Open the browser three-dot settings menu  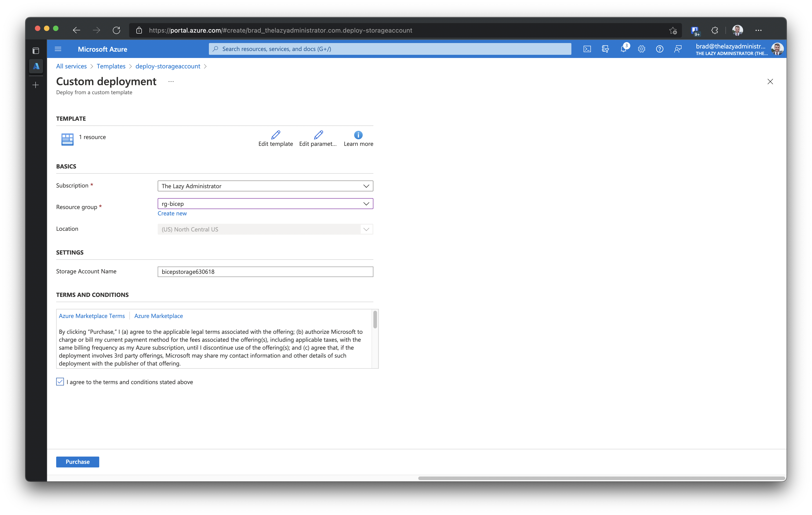758,30
